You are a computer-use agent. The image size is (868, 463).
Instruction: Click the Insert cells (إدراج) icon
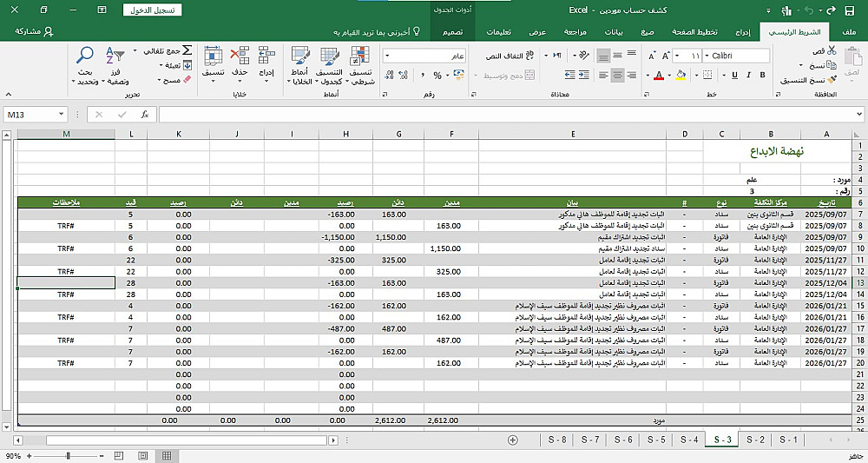pos(266,56)
